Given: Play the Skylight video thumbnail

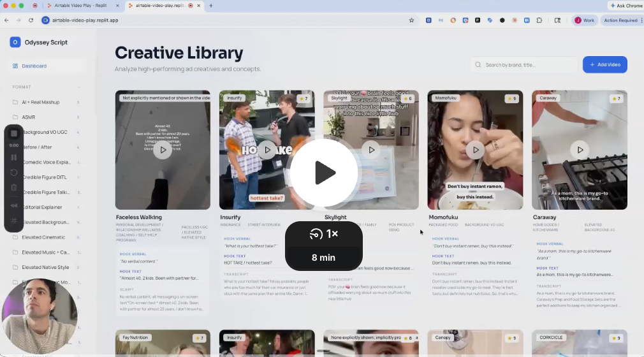Looking at the screenshot, I should [371, 150].
